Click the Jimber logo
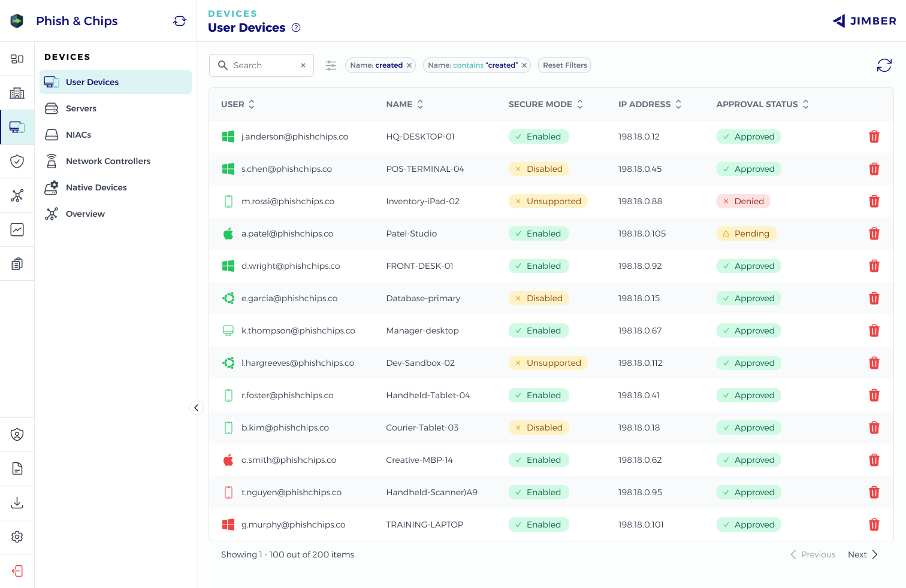 864,21
